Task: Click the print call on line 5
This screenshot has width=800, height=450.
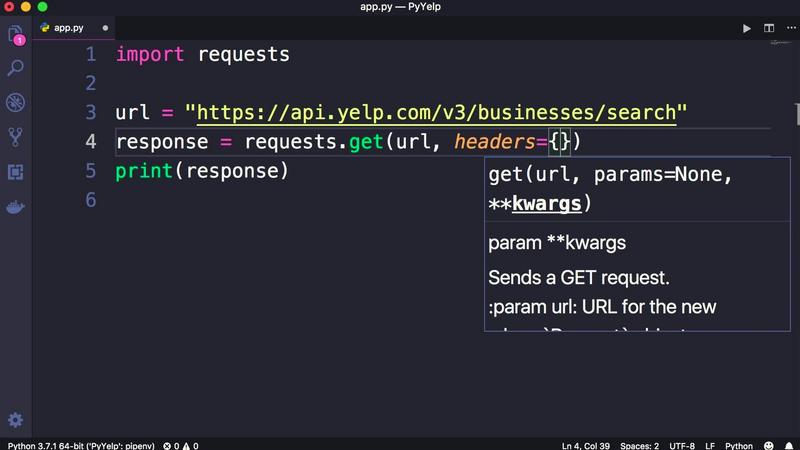Action: pyautogui.click(x=144, y=170)
